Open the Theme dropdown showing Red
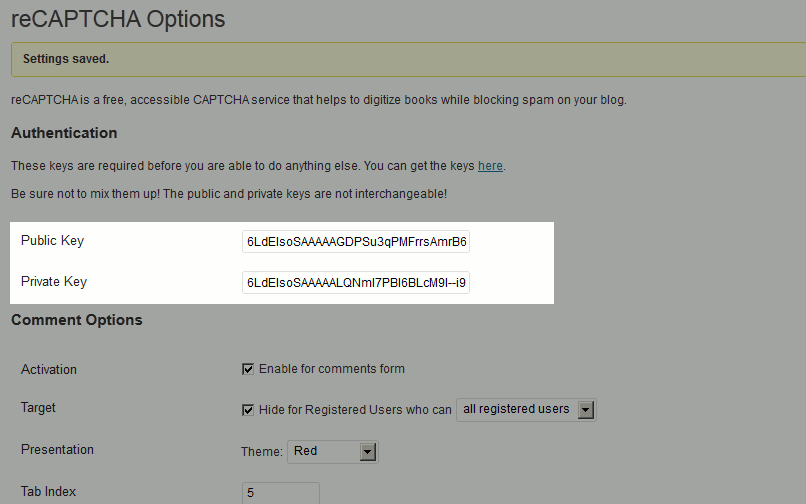The image size is (806, 504). click(x=333, y=452)
